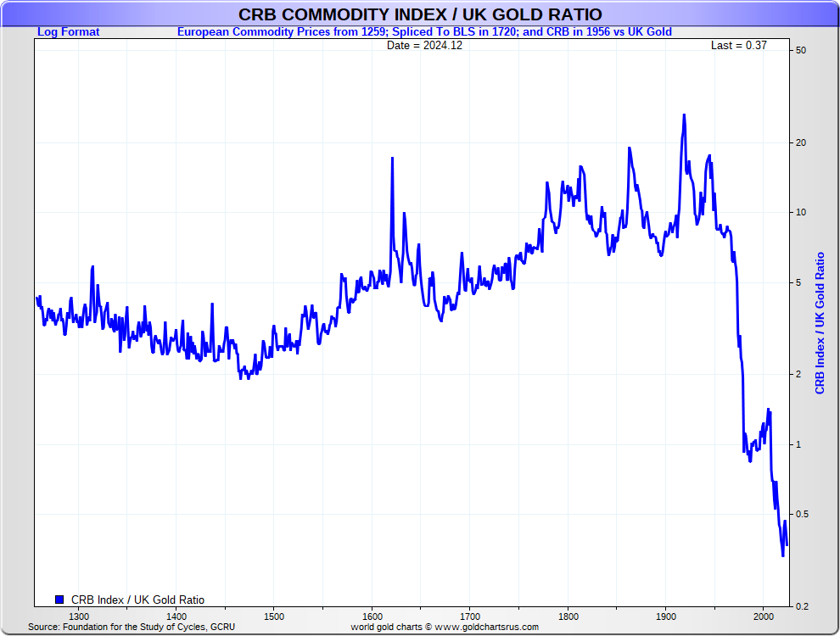840x636 pixels.
Task: Click the y-axis label 50
Action: [801, 50]
